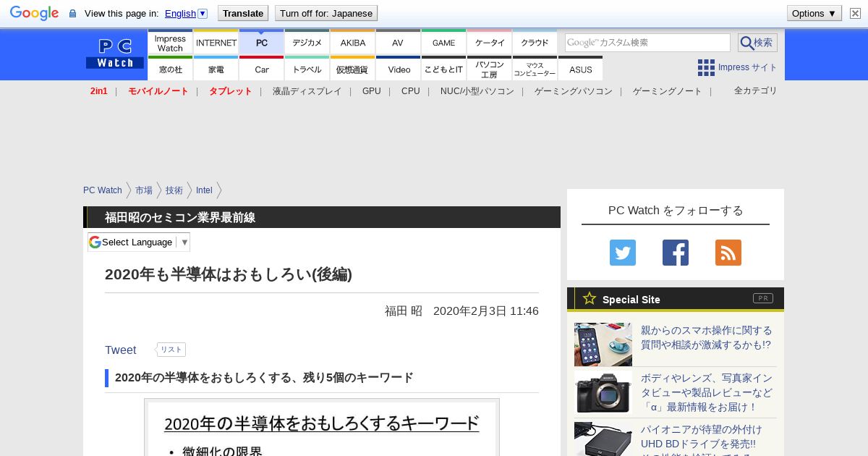The width and height of the screenshot is (868, 456).
Task: Open the こどもとIT tab
Action: coord(443,69)
